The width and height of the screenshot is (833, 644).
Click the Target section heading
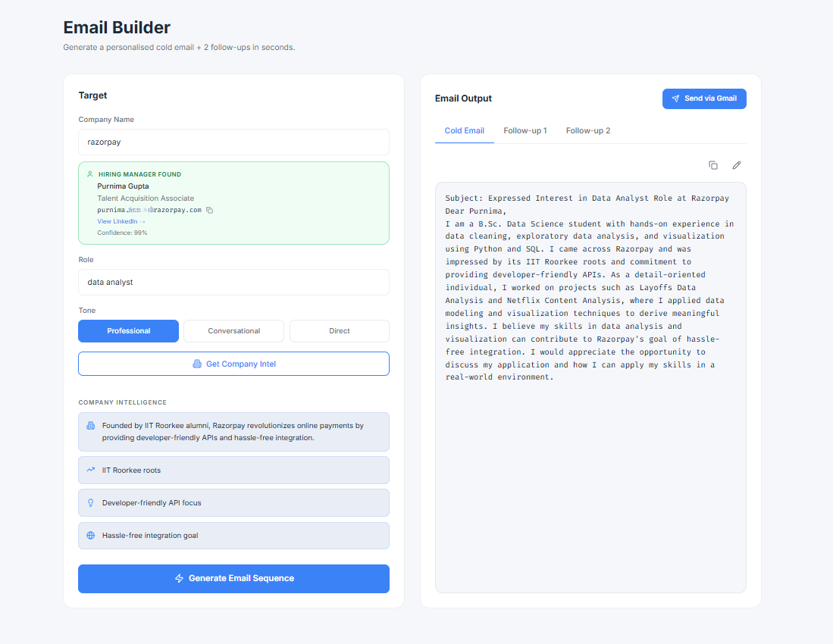click(93, 95)
